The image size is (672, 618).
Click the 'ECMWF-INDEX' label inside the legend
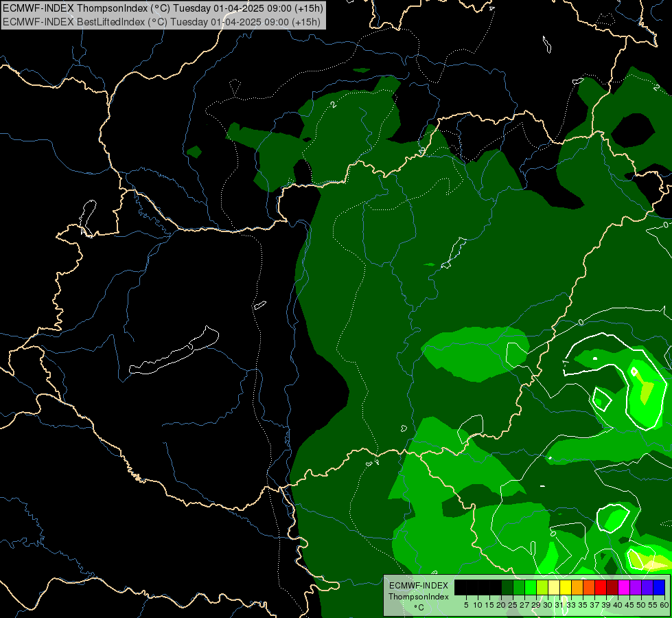pyautogui.click(x=418, y=586)
